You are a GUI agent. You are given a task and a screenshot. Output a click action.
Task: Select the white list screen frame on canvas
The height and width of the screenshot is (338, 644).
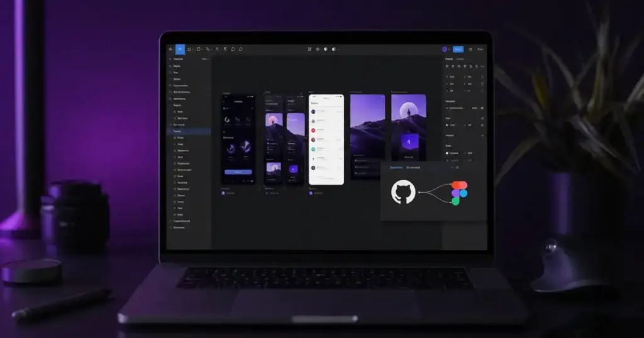click(x=326, y=139)
